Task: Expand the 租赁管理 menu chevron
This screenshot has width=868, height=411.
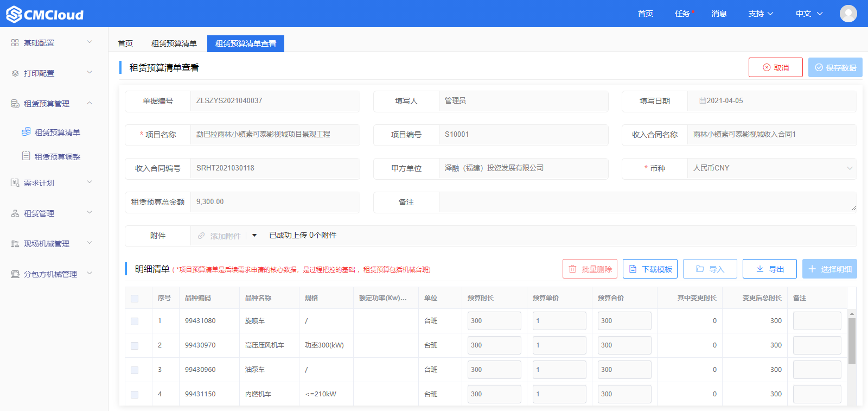Action: (x=90, y=212)
